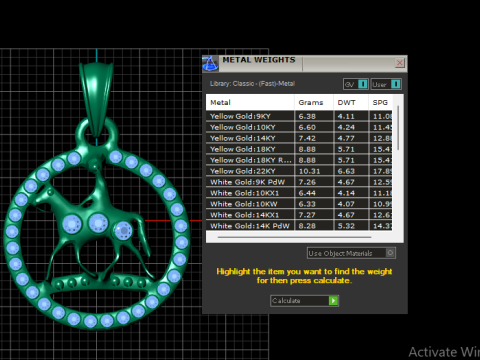The image size is (480, 360).
Task: Select the Yellow Gold:18KY row
Action: pyautogui.click(x=299, y=149)
